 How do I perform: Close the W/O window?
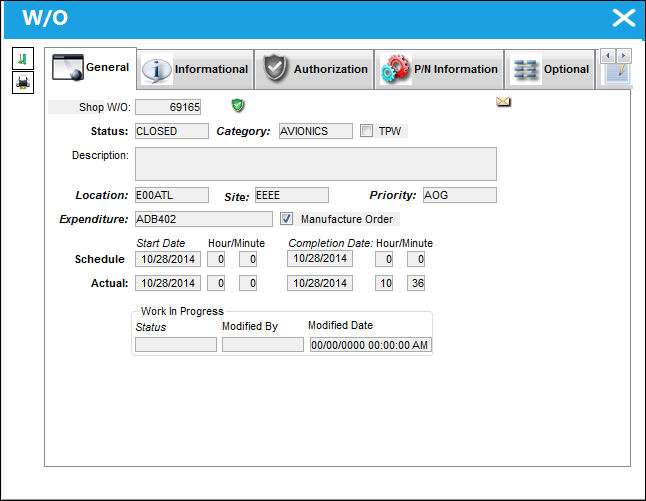click(x=624, y=18)
